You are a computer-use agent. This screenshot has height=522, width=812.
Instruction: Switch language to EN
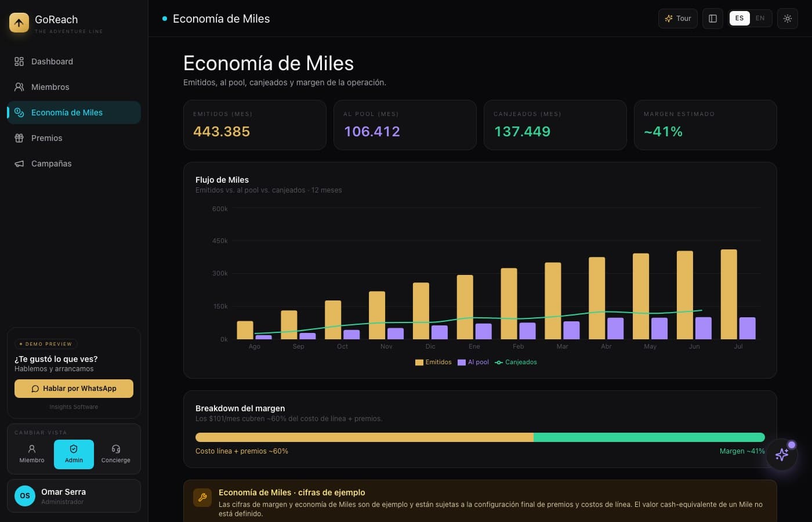[760, 18]
